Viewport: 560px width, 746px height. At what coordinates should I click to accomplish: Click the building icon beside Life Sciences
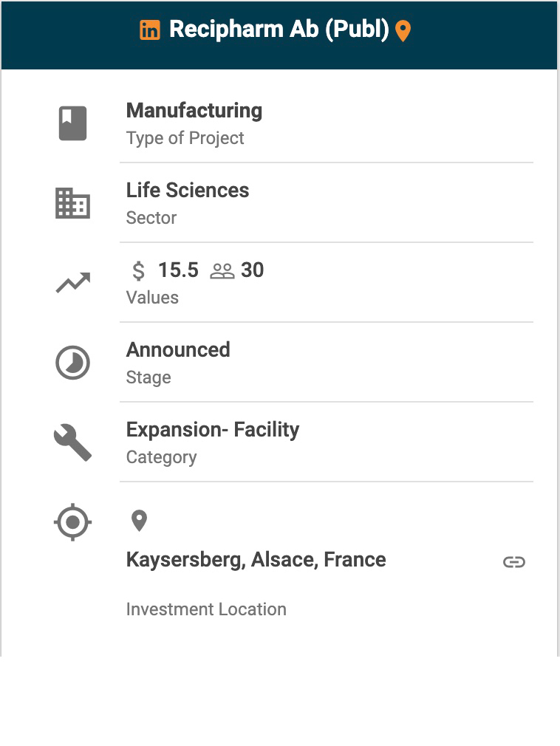(72, 203)
